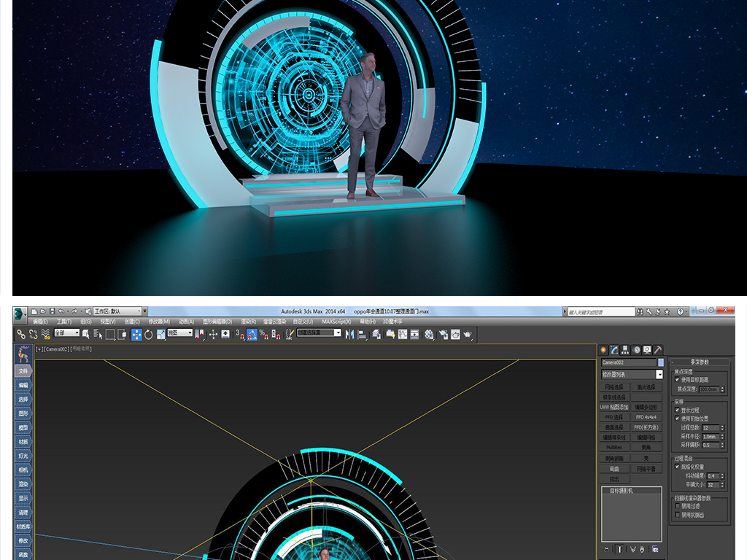747x560 pixels.
Task: Click the FFD 4x4x4 modifier button
Action: pyautogui.click(x=646, y=417)
